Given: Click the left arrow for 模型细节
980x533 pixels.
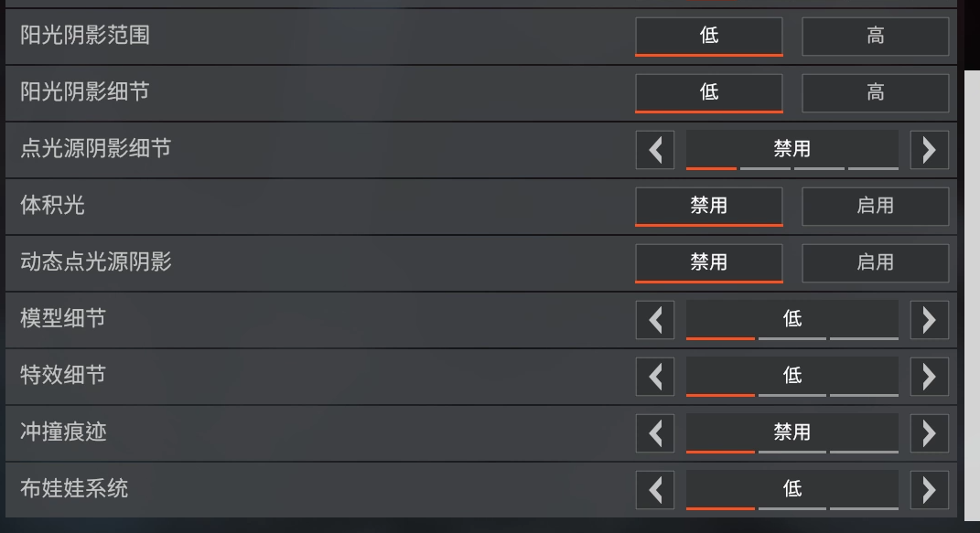Looking at the screenshot, I should 655,319.
